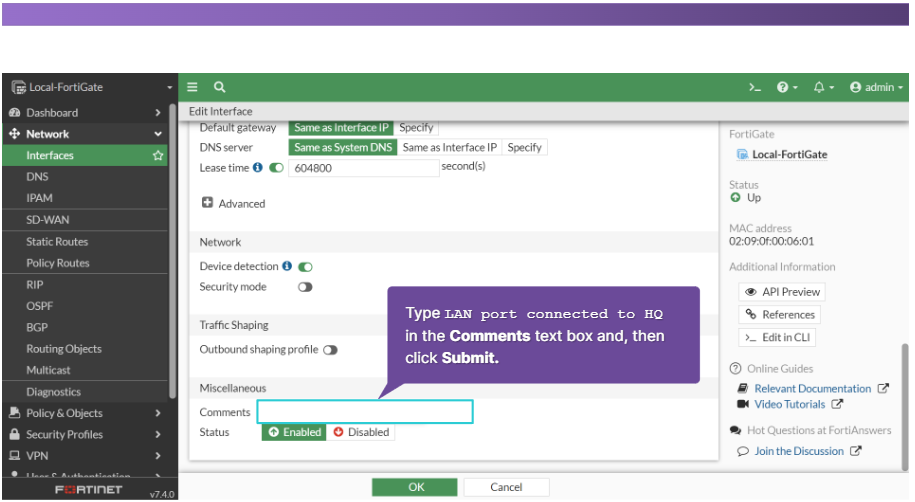Screen dimensions: 915x502
Task: Click the green Up status icon
Action: pos(735,197)
